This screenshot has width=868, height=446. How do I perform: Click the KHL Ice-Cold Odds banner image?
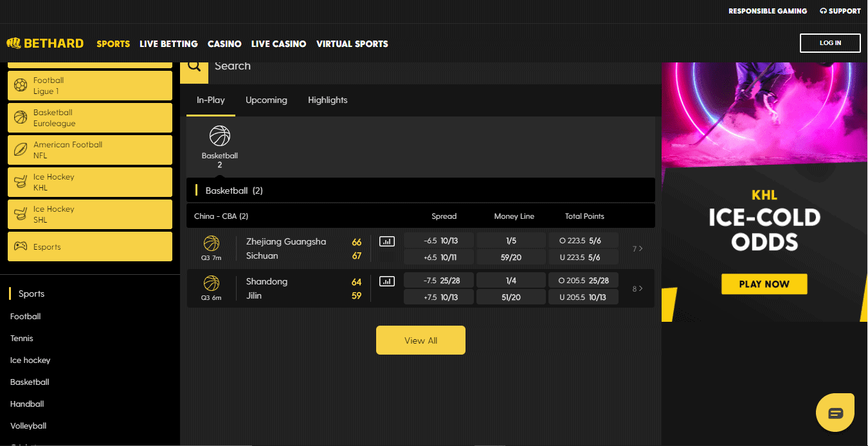764,192
